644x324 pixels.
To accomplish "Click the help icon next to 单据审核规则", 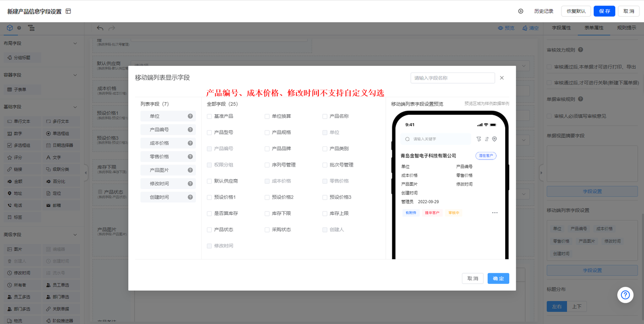I will pyautogui.click(x=581, y=99).
